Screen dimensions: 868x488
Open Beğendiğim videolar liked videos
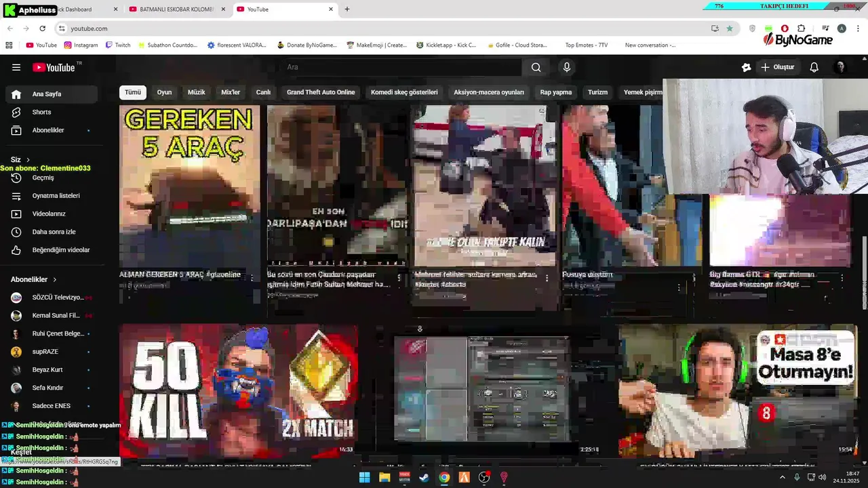coord(53,250)
